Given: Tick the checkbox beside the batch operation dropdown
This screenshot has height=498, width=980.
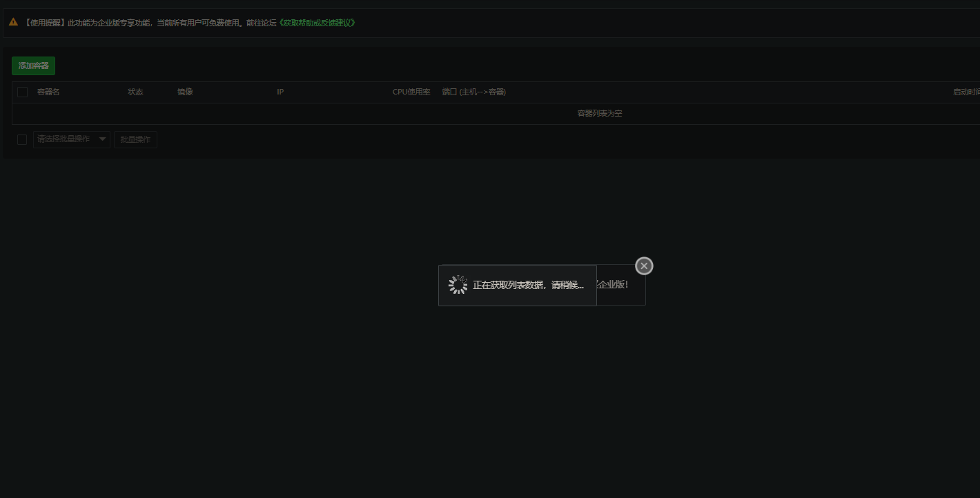Looking at the screenshot, I should [x=22, y=139].
